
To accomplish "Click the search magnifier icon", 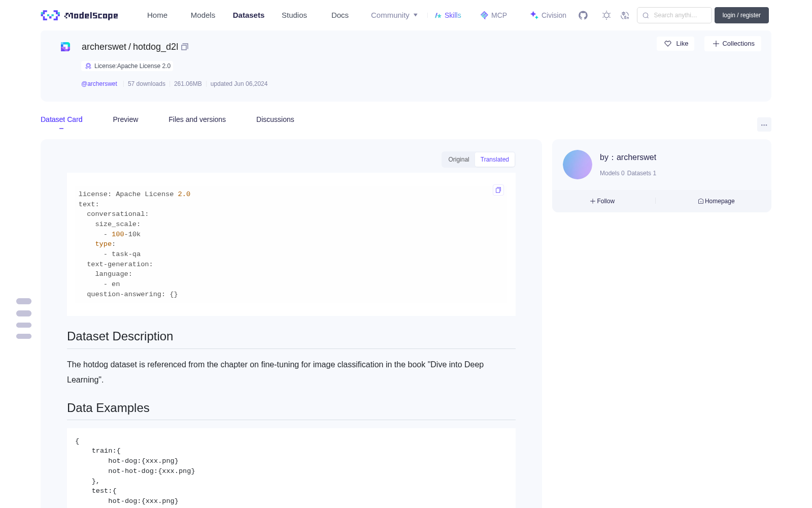I will (x=646, y=15).
